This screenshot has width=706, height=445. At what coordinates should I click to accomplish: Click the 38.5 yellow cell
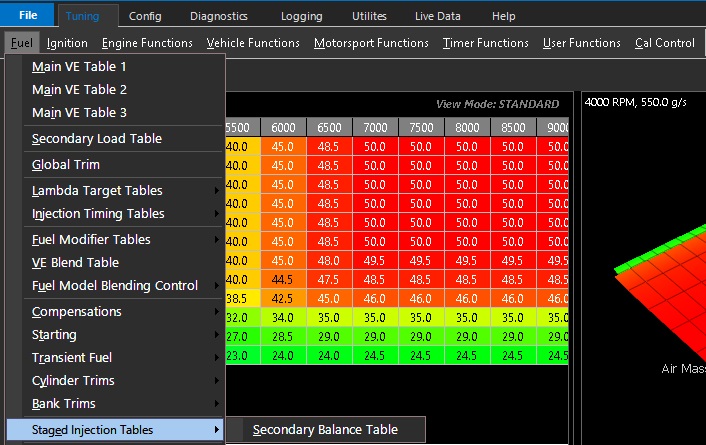[x=243, y=299]
